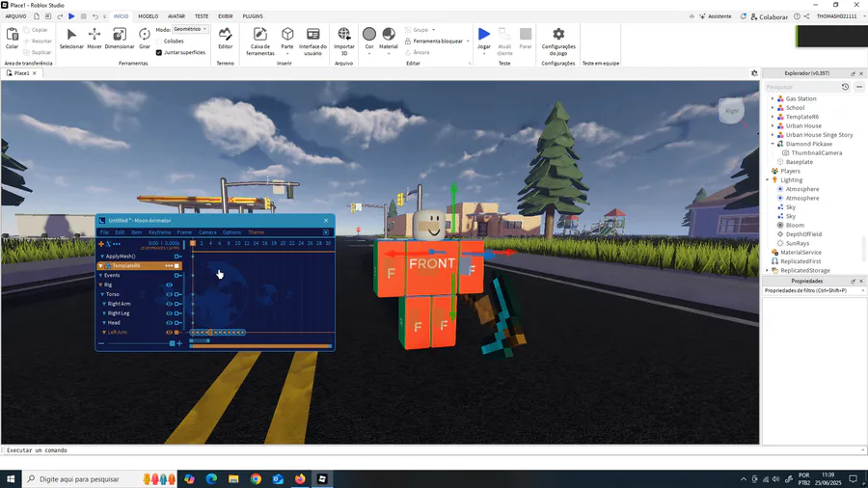Open the Modo Geométrico dropdown
The image size is (868, 488).
pos(190,29)
